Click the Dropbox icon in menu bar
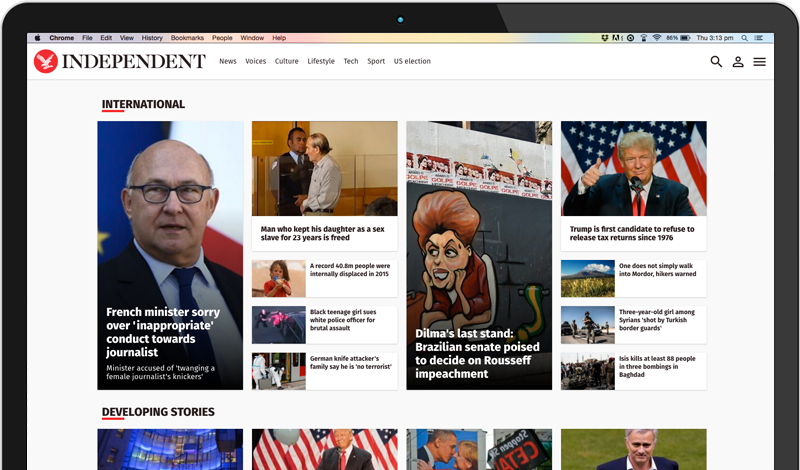The height and width of the screenshot is (470, 800). click(605, 38)
